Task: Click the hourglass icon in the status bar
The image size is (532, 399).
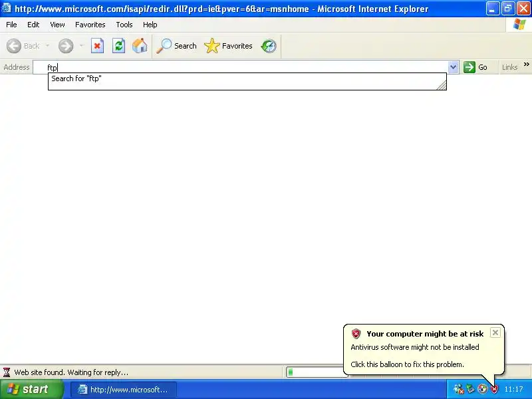Action: click(7, 372)
